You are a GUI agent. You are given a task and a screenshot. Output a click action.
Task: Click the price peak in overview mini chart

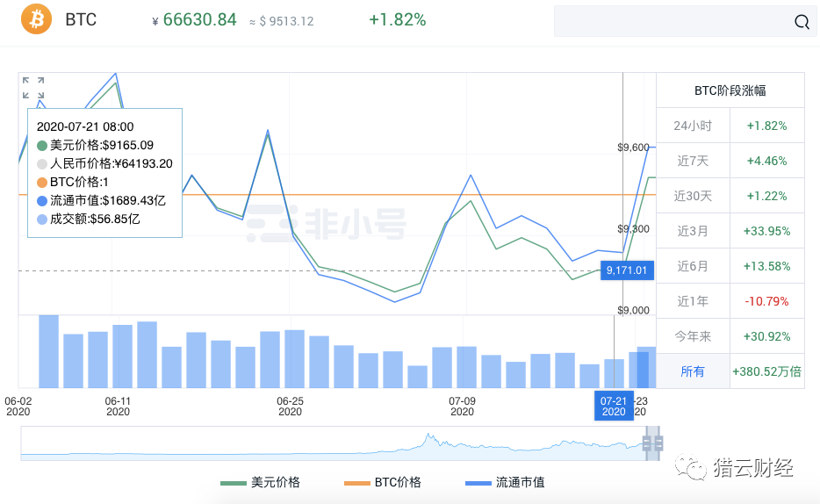tap(428, 436)
